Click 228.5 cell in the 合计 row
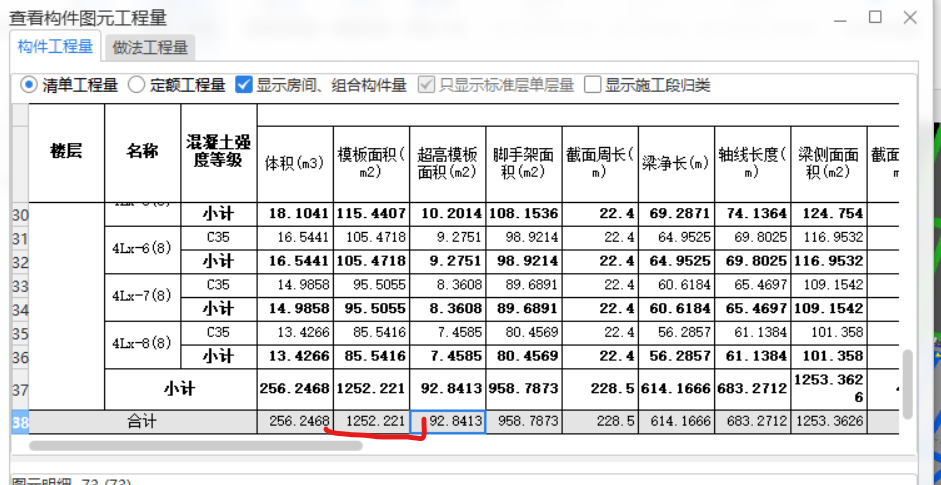Image resolution: width=941 pixels, height=485 pixels. click(600, 423)
